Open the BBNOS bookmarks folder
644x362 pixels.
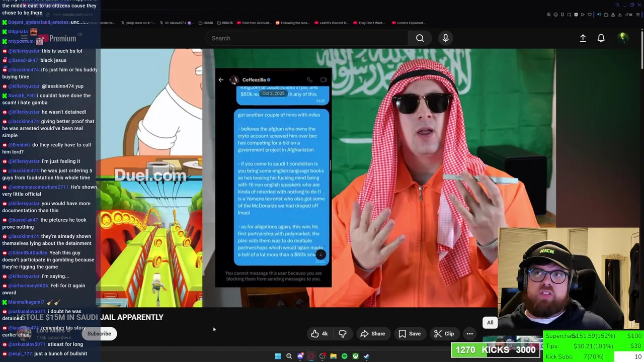[x=224, y=23]
